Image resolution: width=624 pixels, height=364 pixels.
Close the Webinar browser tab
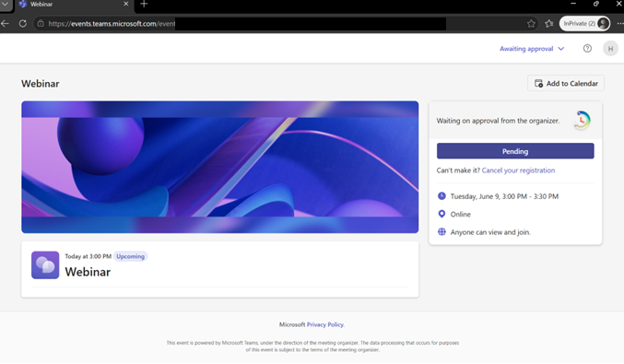125,4
